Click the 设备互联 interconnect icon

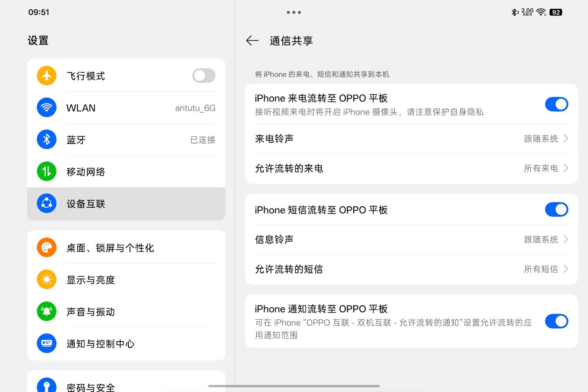(x=46, y=203)
